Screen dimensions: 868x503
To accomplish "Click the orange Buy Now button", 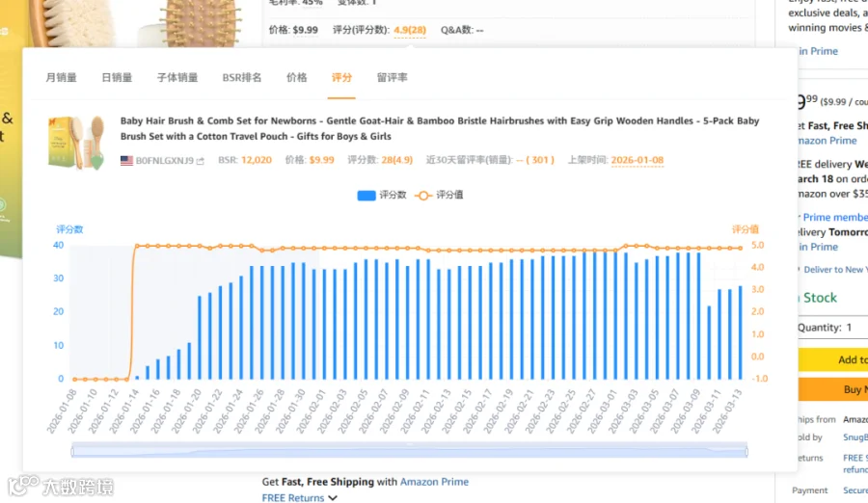I will [x=833, y=389].
